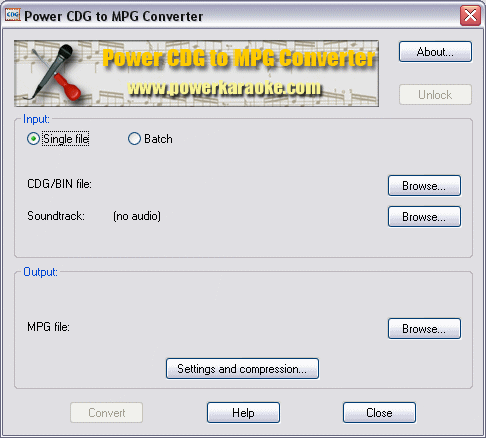Click the Unlock button
Screen dimensions: 486x438
435,95
